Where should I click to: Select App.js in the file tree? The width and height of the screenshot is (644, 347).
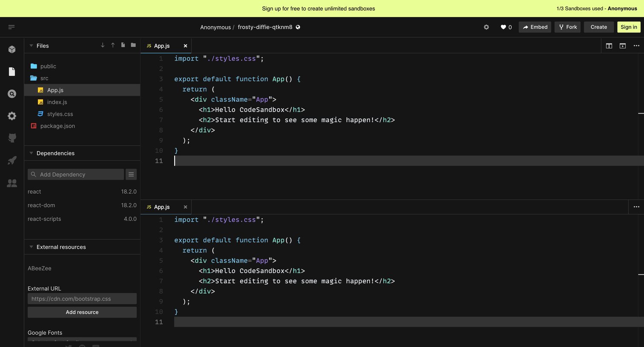pos(82,90)
